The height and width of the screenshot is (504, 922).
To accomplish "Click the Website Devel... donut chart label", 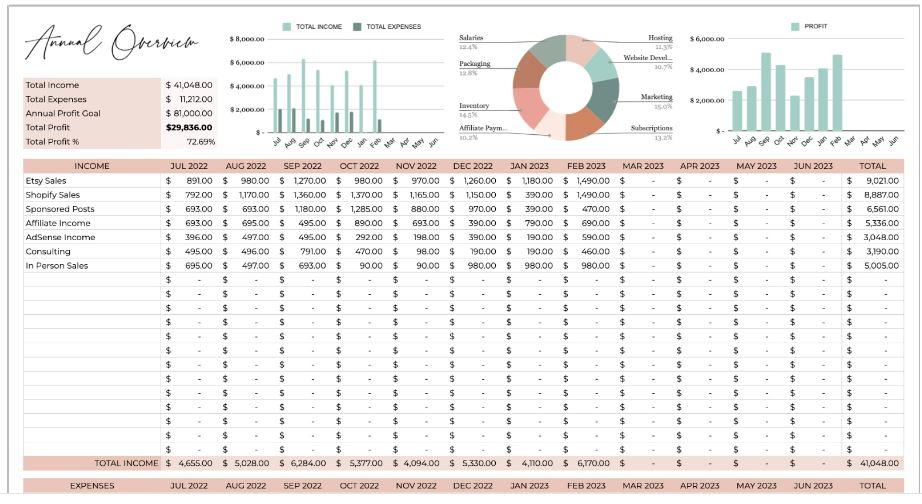I will click(x=648, y=58).
